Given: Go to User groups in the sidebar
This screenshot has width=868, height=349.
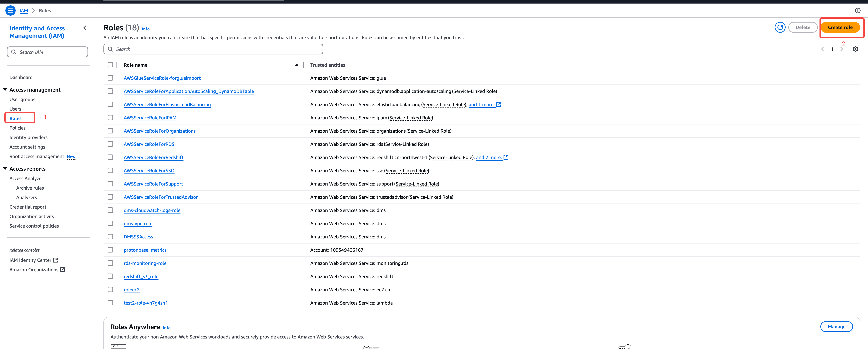Looking at the screenshot, I should (x=22, y=99).
